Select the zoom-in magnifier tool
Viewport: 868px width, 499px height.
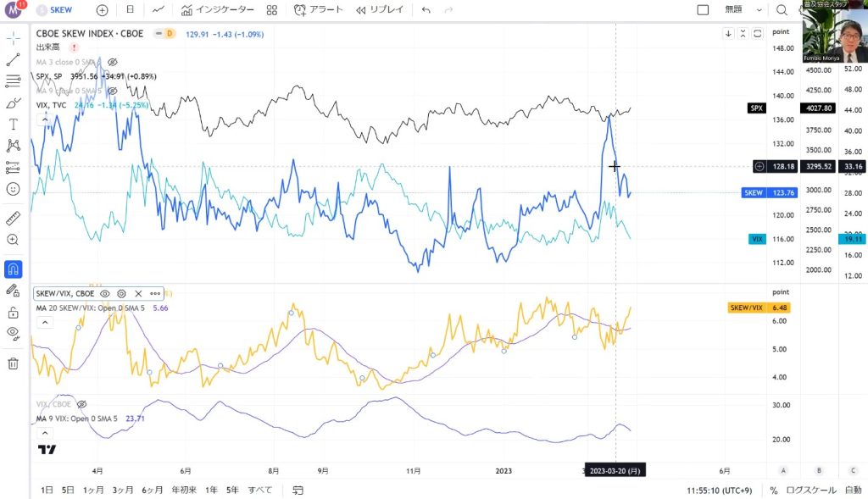pos(14,240)
